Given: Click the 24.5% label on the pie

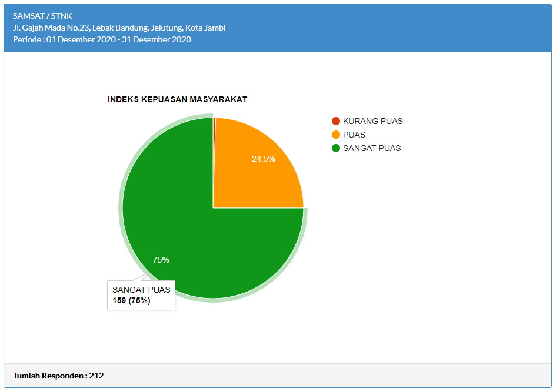Looking at the screenshot, I should pos(264,159).
